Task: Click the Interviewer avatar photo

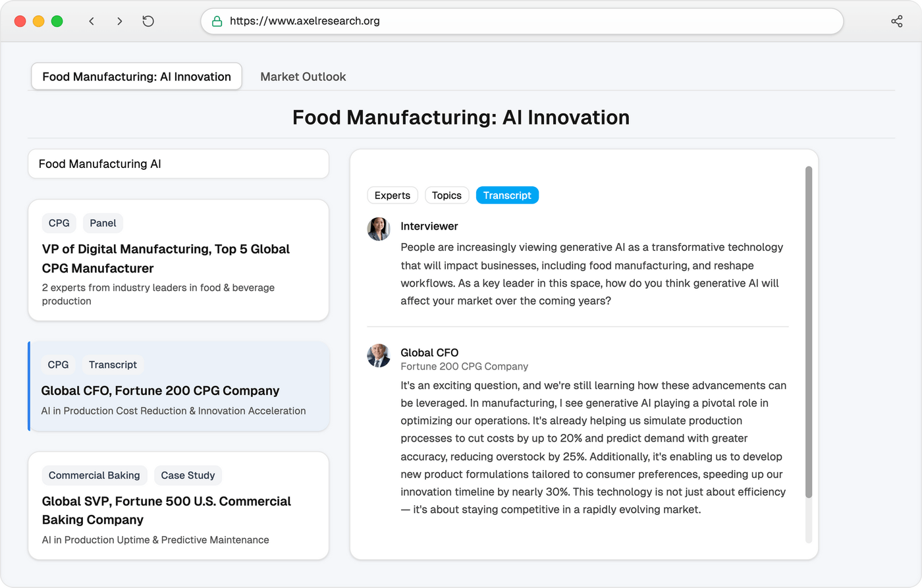Action: click(379, 228)
